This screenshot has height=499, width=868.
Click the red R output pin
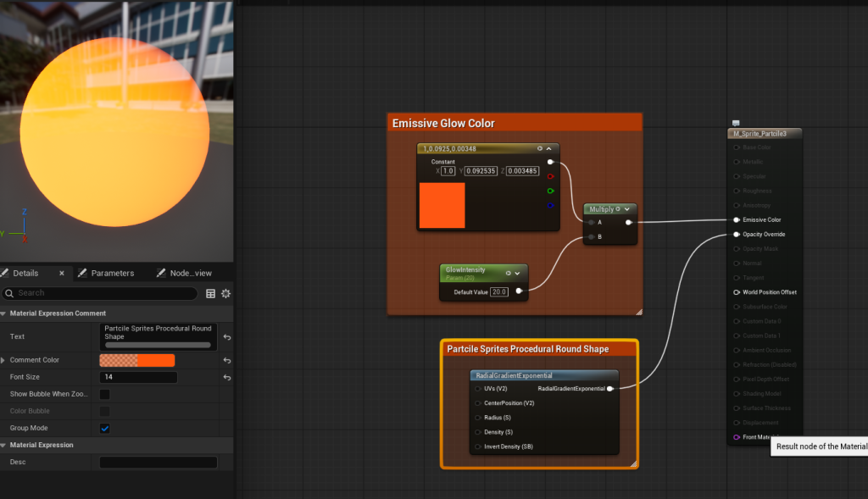click(550, 176)
